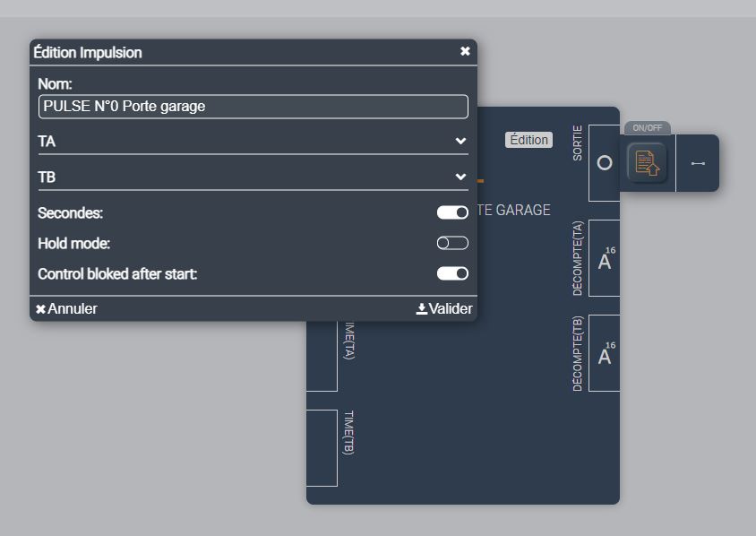Click the ON/OFF script document icon
Image resolution: width=756 pixels, height=536 pixels.
pos(647,163)
